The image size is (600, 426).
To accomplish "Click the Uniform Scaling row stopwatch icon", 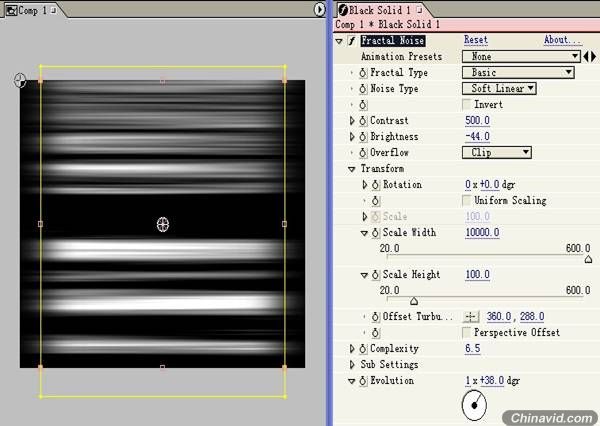I will (376, 201).
